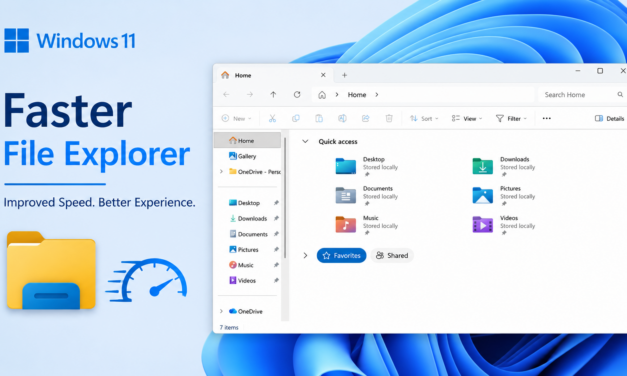Image resolution: width=627 pixels, height=376 pixels.
Task: Select Videos in the navigation pane
Action: [242, 280]
